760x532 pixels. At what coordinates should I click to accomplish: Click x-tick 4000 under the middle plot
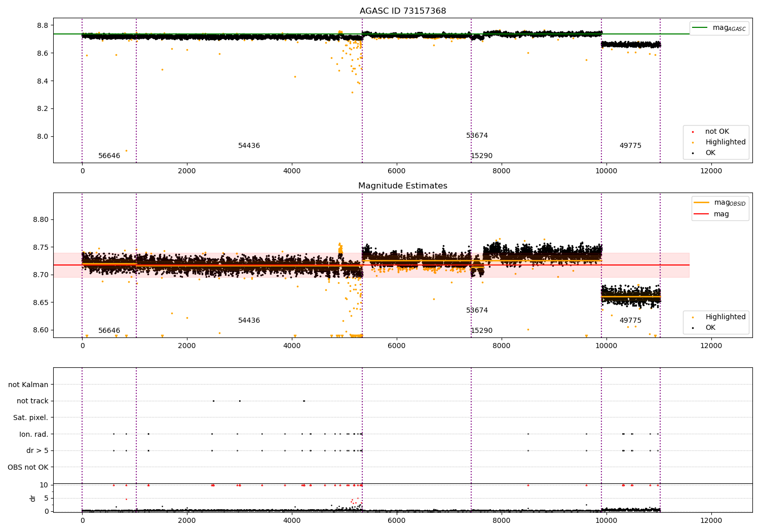pos(292,346)
